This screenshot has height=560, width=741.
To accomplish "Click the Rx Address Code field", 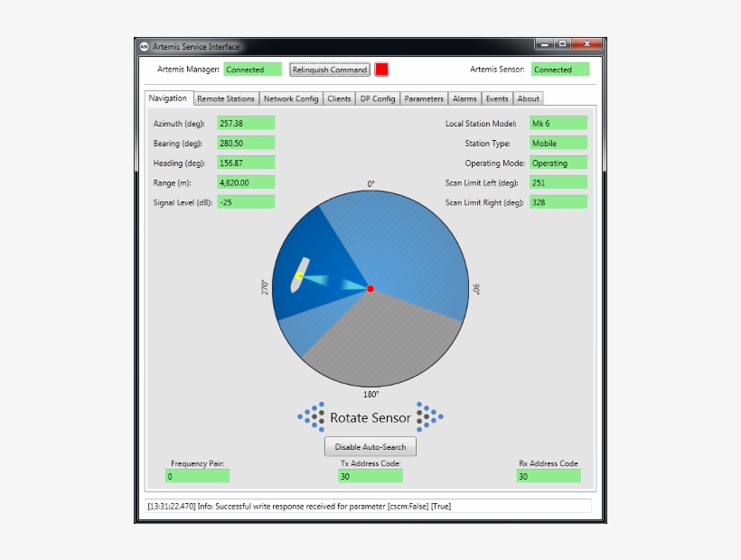I will (x=548, y=475).
